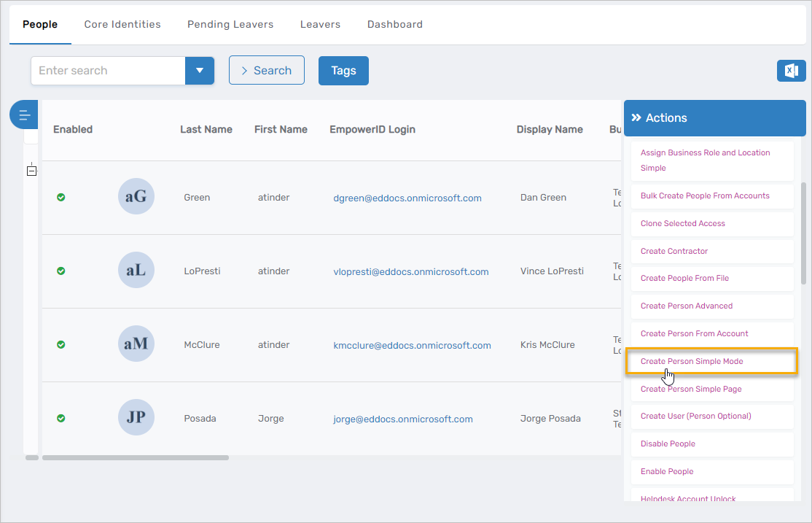Switch to the Core Identities tab

(x=122, y=24)
